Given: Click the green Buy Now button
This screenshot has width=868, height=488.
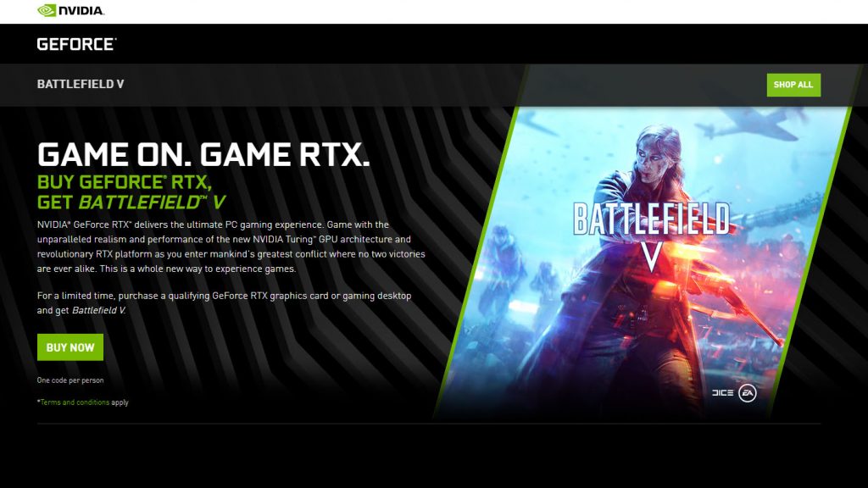Looking at the screenshot, I should [70, 347].
